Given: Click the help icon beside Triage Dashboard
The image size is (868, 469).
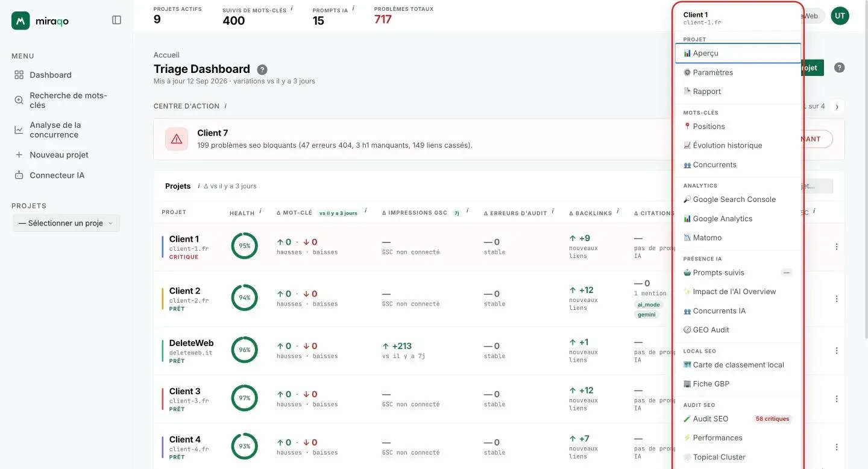Looking at the screenshot, I should (x=262, y=69).
